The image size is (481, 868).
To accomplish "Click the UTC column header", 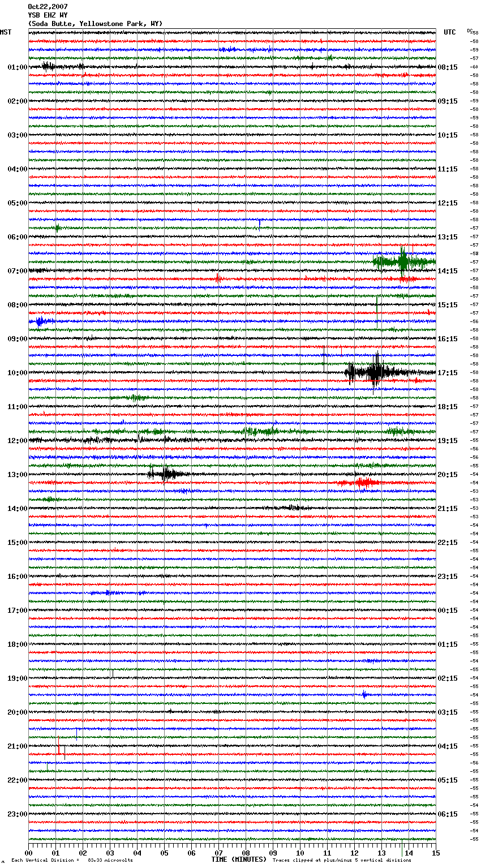I will coord(449,32).
